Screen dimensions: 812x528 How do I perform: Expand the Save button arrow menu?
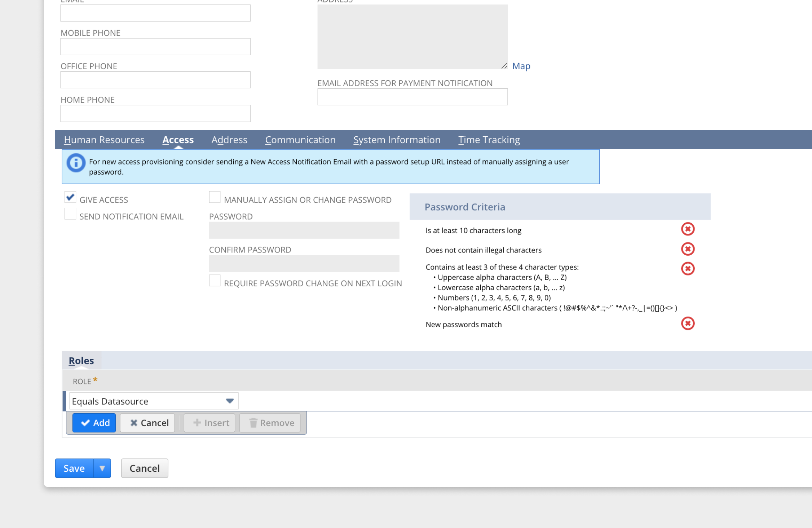102,468
